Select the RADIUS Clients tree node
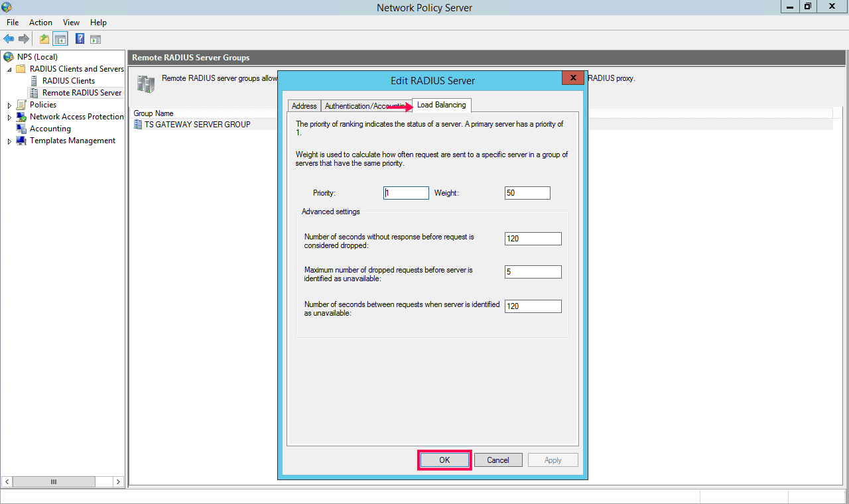849x504 pixels. click(68, 81)
